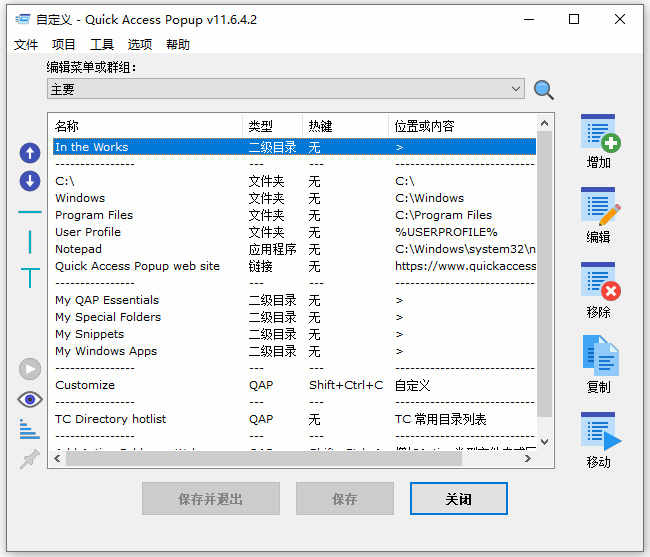This screenshot has height=557, width=650.
Task: Click the vertical scrollbar down arrow
Action: pyautogui.click(x=545, y=441)
